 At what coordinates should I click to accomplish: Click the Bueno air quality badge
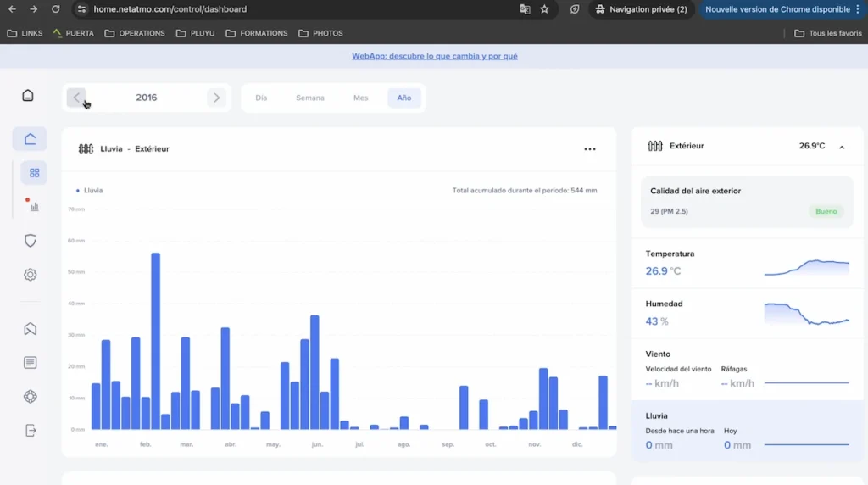[826, 211]
